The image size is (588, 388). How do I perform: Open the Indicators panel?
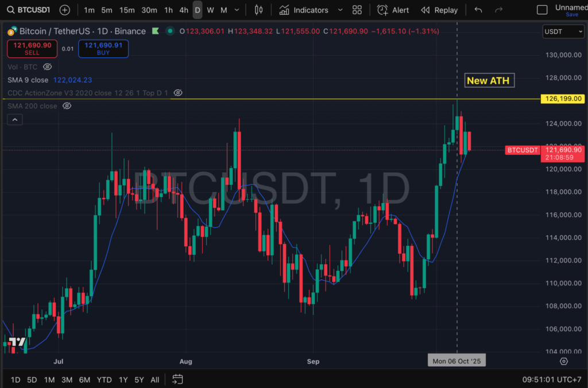click(304, 10)
